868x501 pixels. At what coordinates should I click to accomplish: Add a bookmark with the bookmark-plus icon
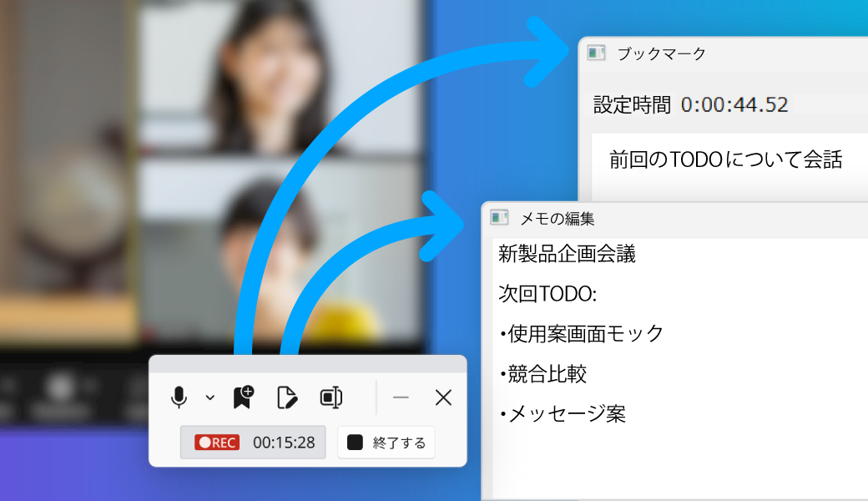click(242, 397)
